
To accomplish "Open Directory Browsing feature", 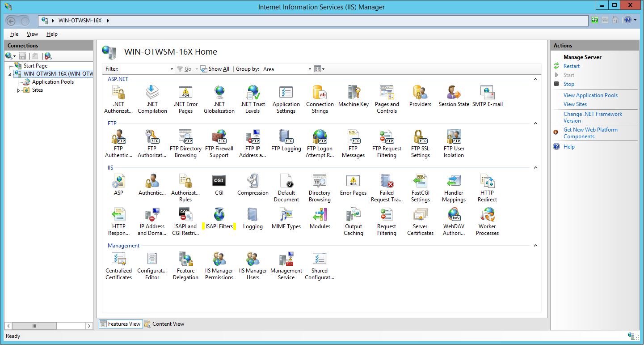I will [320, 187].
